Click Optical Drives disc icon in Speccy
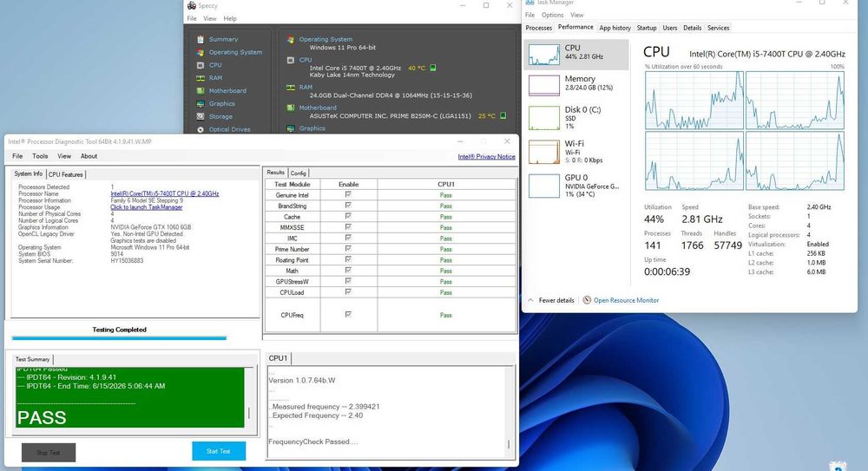The height and width of the screenshot is (471, 868). 201,129
